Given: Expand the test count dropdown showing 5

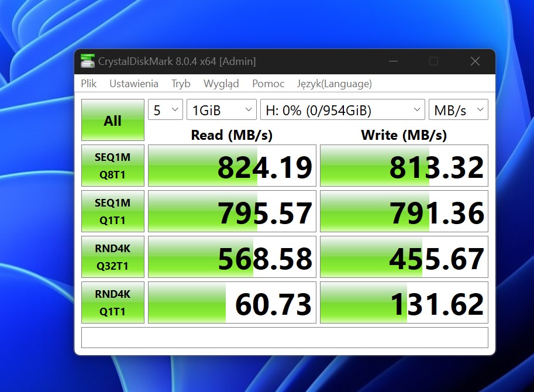Looking at the screenshot, I should 166,109.
